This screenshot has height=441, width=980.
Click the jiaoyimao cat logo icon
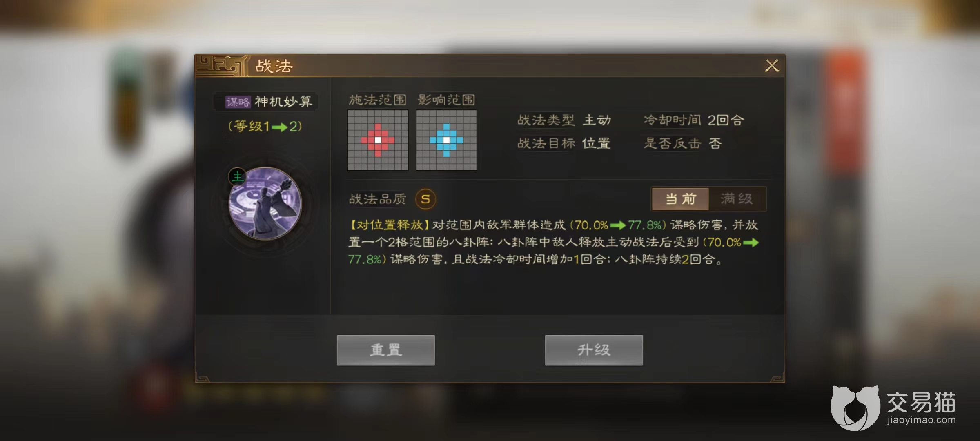click(x=855, y=408)
